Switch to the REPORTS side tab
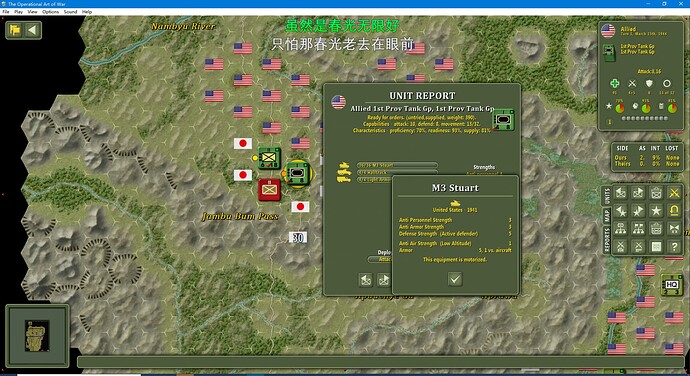This screenshot has height=376, width=690. (x=606, y=240)
